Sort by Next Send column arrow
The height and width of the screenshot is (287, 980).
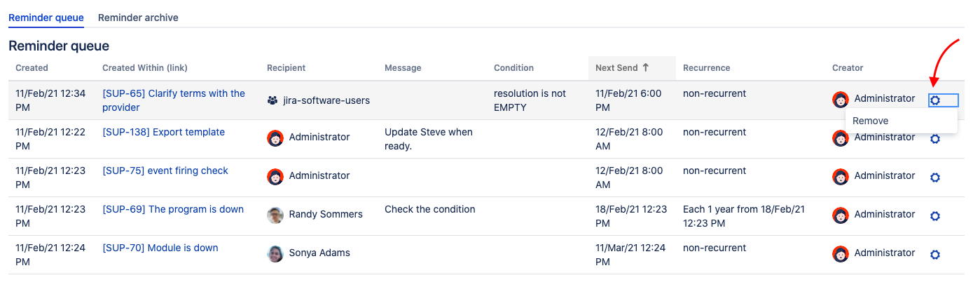tap(645, 68)
